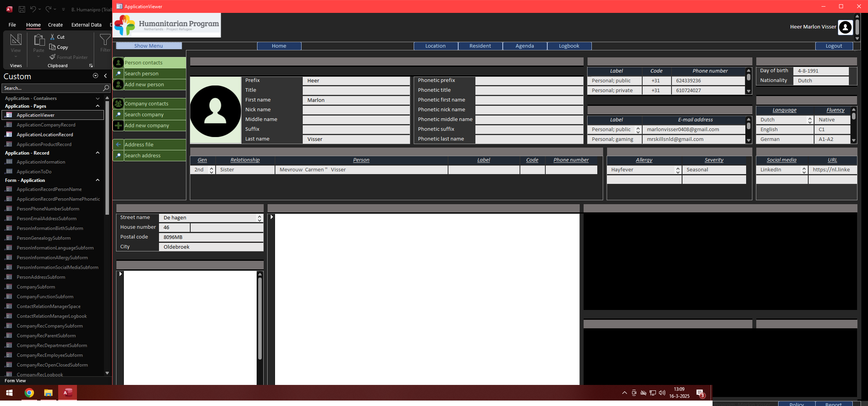Collapse the Application - Record group
The height and width of the screenshot is (406, 868).
pyautogui.click(x=98, y=153)
